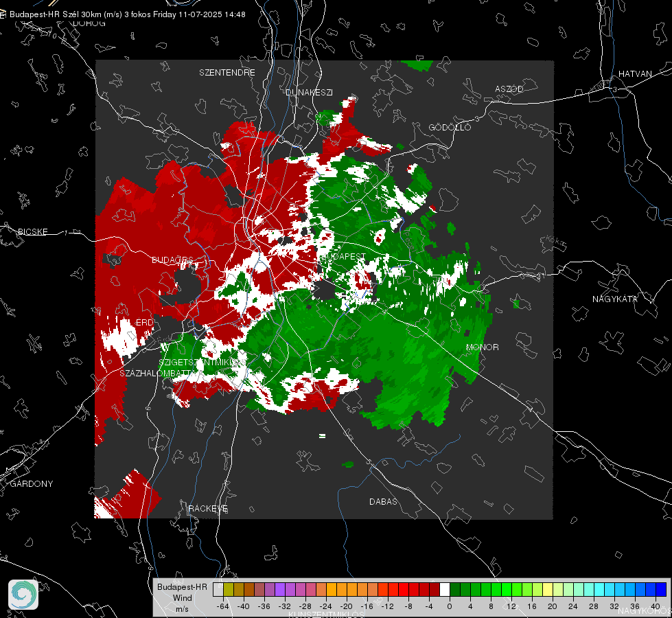Click the RÁCKEVE map label
Screen dimensions: 672x618
click(x=208, y=508)
